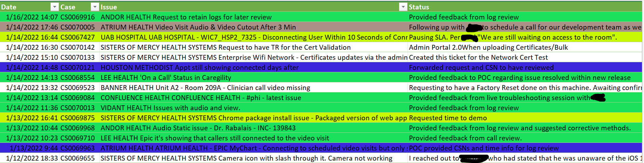Click date cell 1/14/2022 16:44
Viewport: 644px width, 163px height.
pyautogui.click(x=30, y=37)
